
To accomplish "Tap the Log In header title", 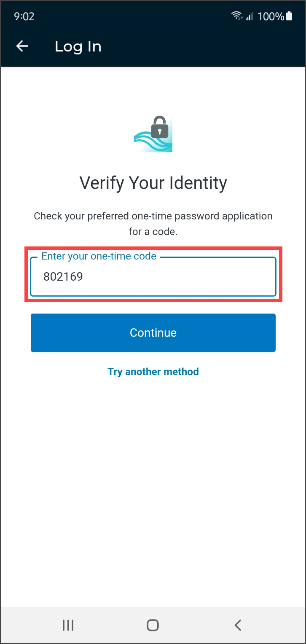I will point(78,46).
